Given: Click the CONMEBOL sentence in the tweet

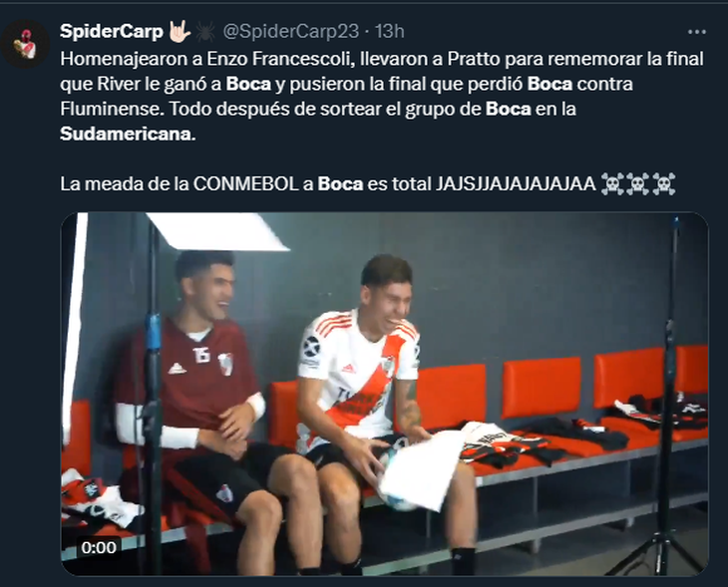Looking at the screenshot, I should coord(328,183).
